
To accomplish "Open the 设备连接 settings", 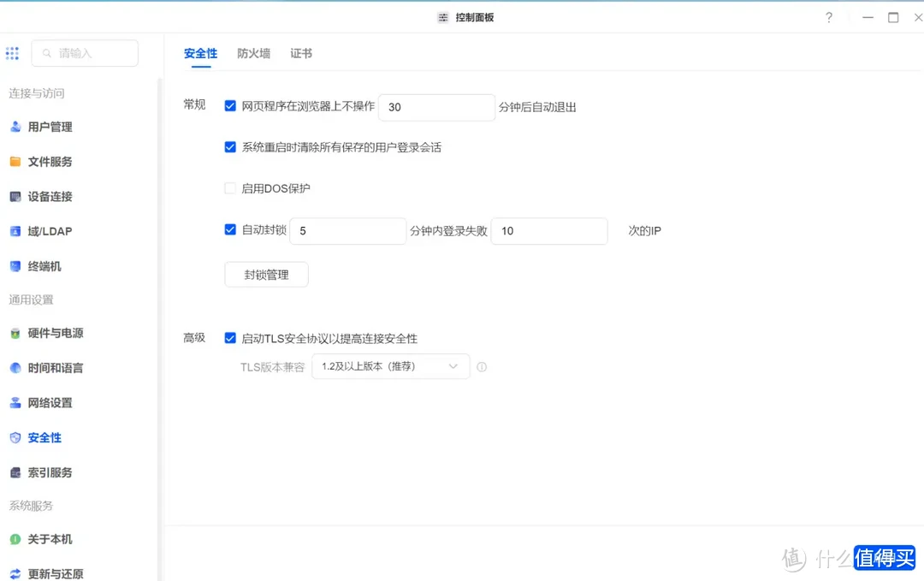I will 50,196.
